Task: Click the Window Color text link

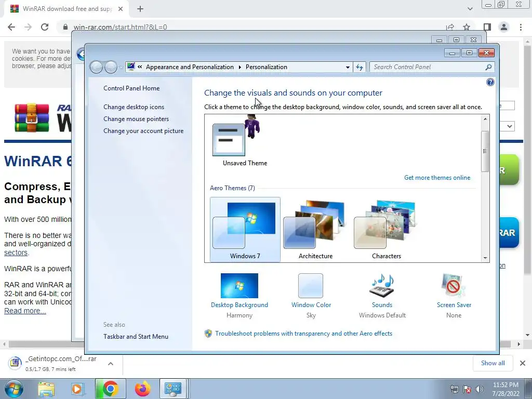Action: [311, 304]
